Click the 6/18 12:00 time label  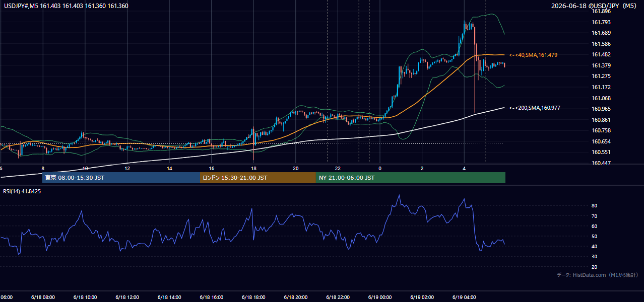click(127, 297)
